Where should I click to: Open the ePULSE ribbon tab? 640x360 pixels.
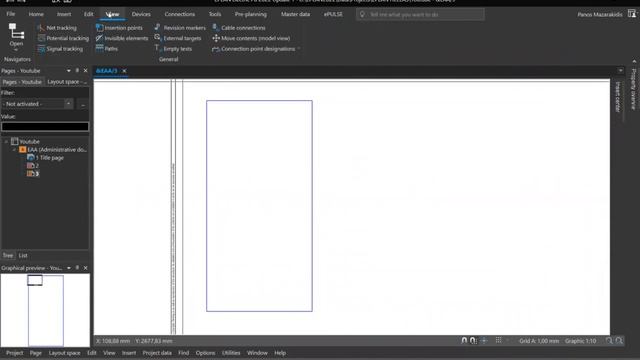pos(333,14)
